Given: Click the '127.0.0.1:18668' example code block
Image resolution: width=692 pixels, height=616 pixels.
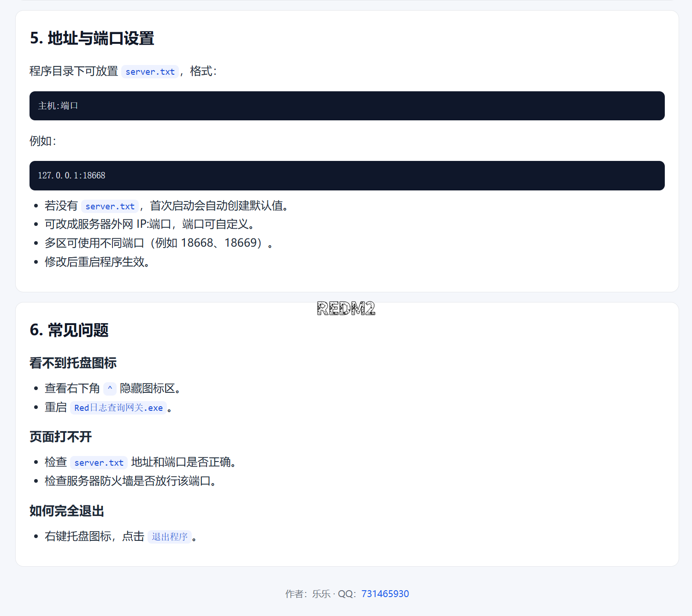Looking at the screenshot, I should pyautogui.click(x=347, y=176).
